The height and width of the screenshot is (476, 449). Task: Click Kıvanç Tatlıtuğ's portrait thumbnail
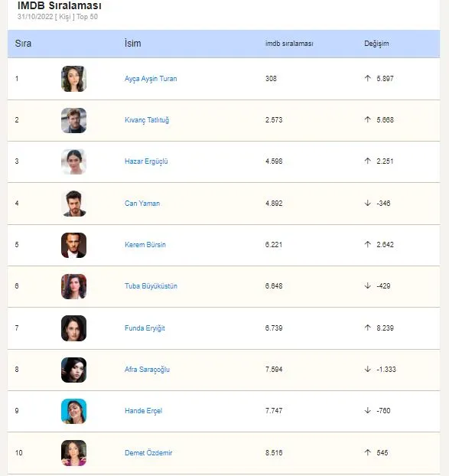coord(73,120)
